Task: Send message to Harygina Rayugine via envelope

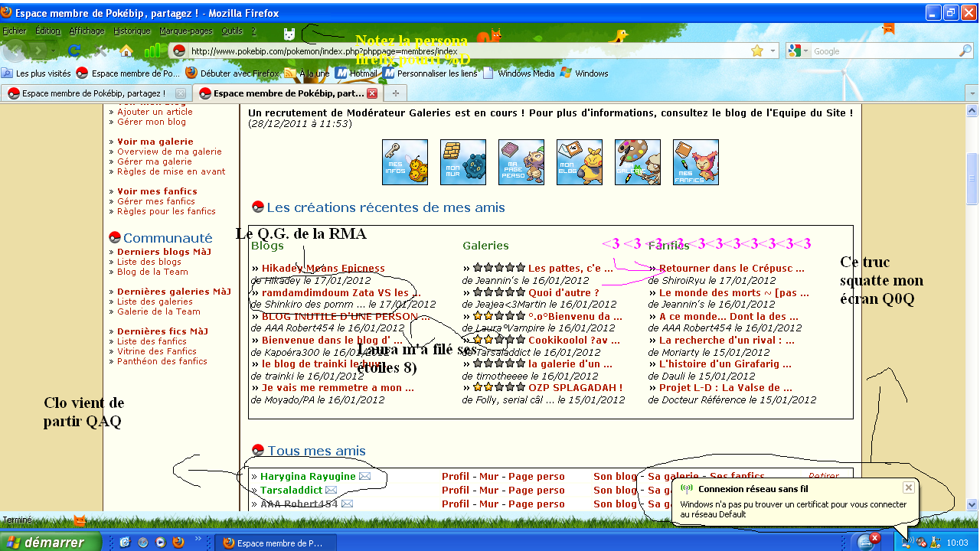Action: click(x=365, y=476)
